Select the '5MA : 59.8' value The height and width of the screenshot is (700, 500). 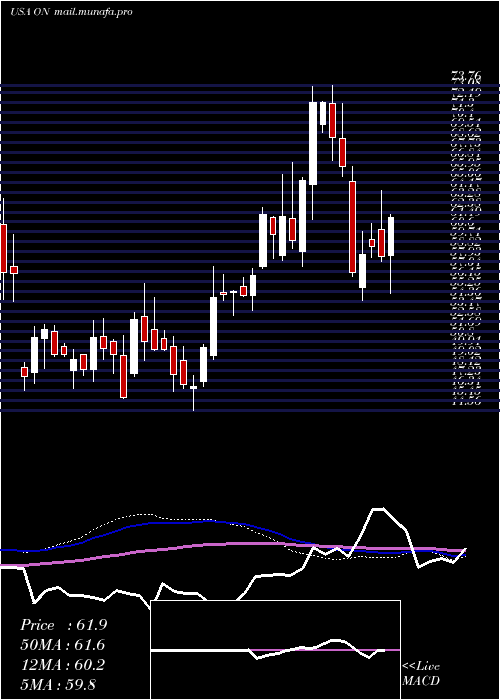tap(58, 684)
